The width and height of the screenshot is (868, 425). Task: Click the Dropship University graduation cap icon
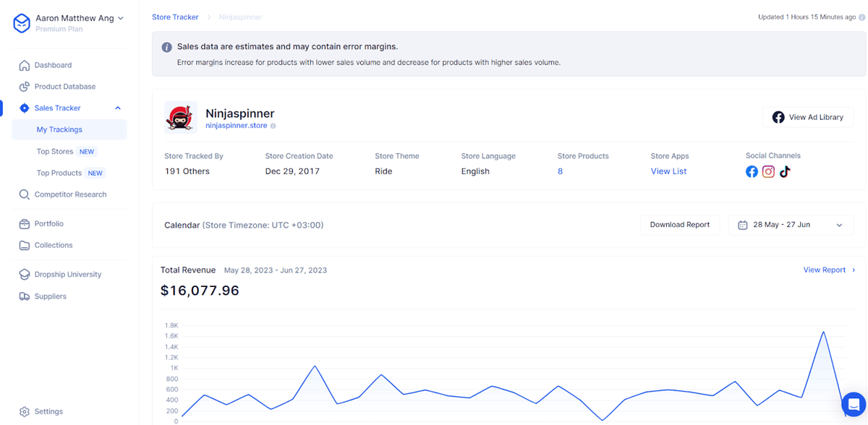(x=25, y=275)
